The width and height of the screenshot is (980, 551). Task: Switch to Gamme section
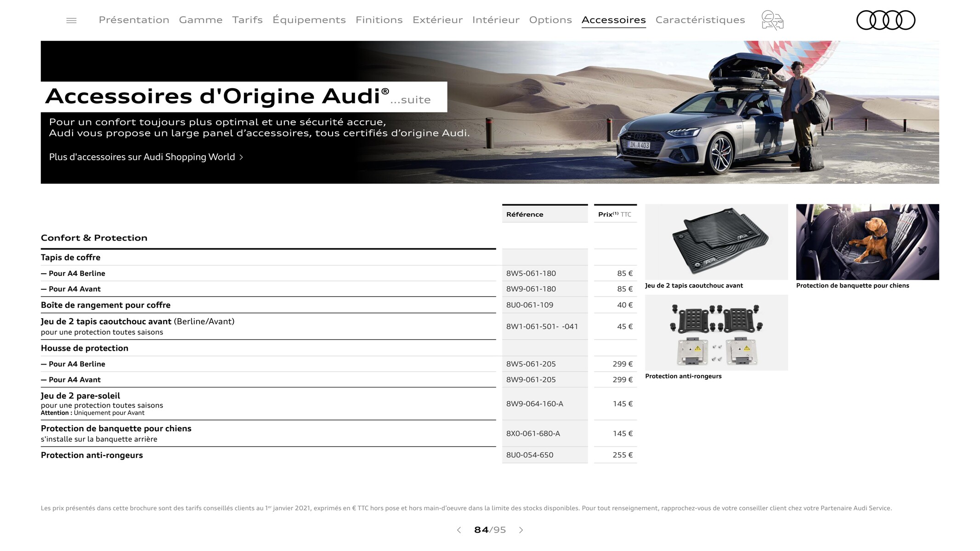(x=201, y=20)
